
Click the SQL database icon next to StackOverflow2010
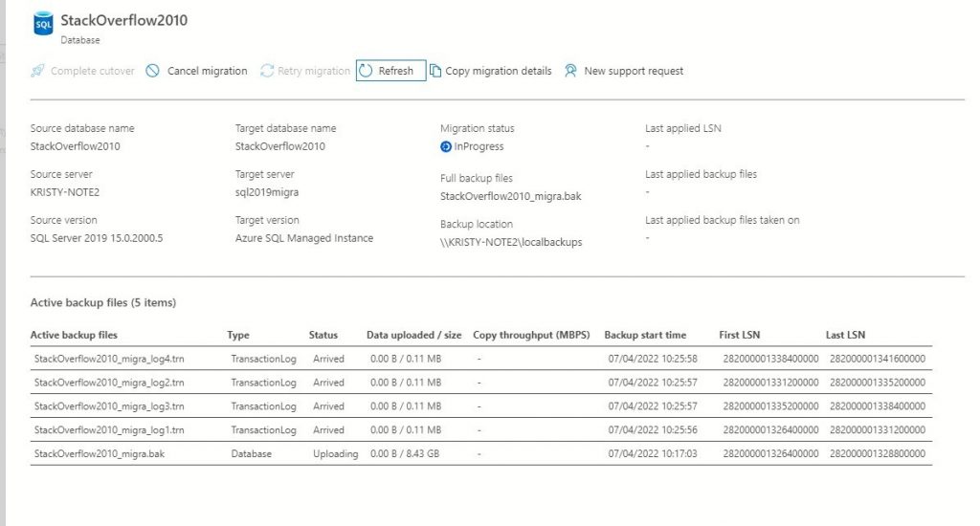click(43, 24)
